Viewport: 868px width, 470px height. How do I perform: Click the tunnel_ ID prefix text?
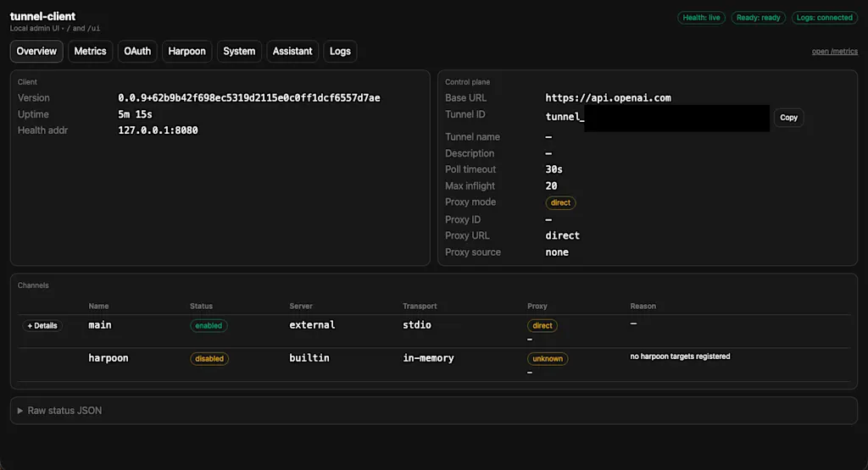pos(564,117)
